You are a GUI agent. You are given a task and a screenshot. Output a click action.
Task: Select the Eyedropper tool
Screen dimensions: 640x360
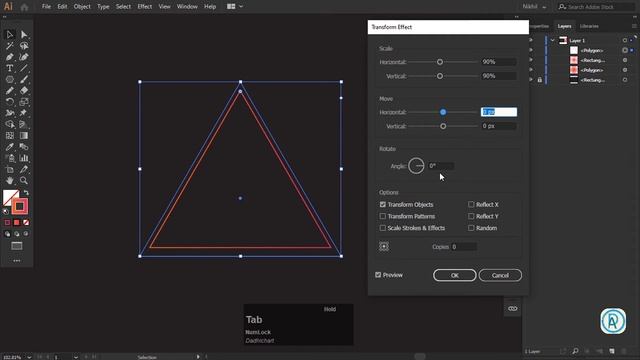click(10, 147)
